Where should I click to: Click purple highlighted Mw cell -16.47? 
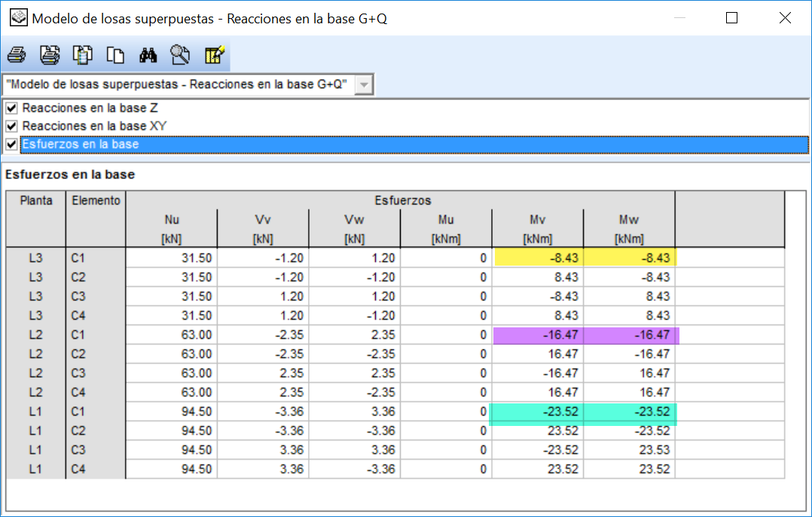[x=630, y=335]
